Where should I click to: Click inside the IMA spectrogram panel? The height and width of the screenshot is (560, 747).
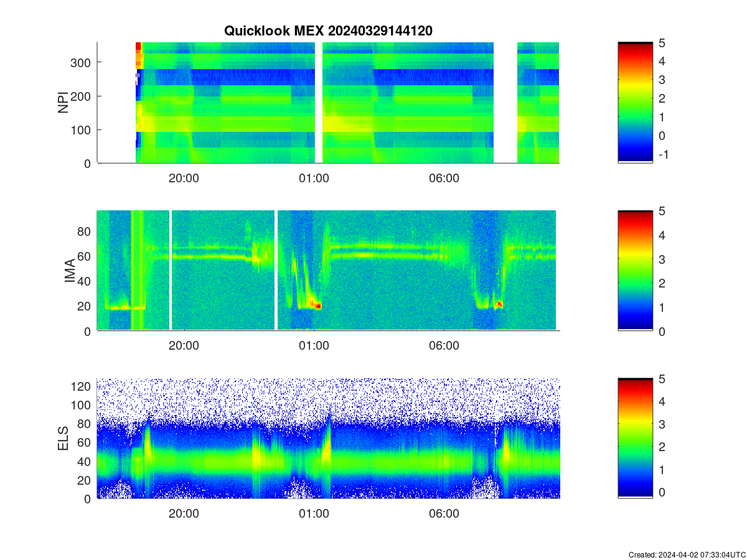(x=328, y=271)
